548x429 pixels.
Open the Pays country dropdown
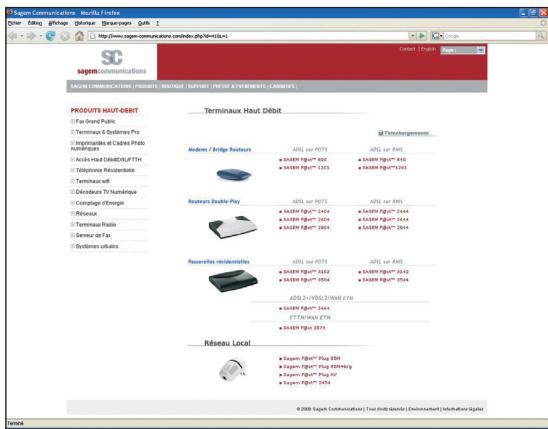463,50
